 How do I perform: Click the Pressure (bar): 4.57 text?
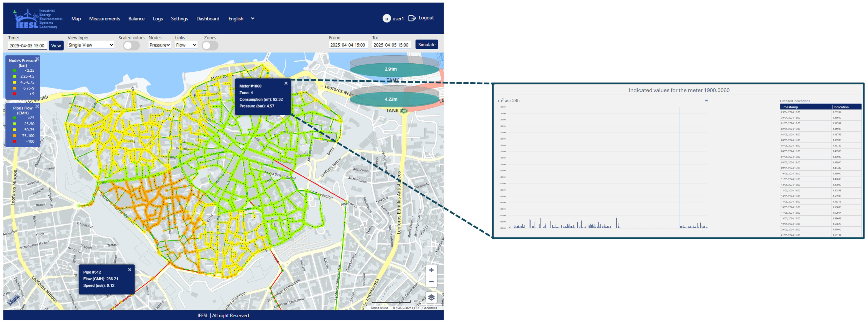(257, 106)
